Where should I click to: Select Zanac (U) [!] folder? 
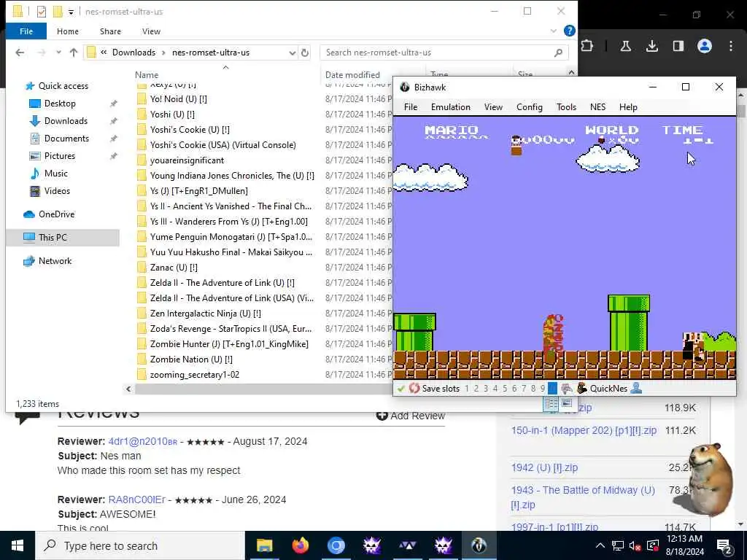(174, 268)
